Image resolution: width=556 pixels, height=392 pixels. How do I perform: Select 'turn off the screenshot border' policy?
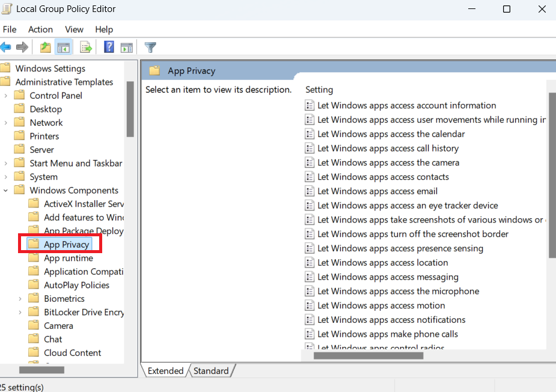pos(413,234)
